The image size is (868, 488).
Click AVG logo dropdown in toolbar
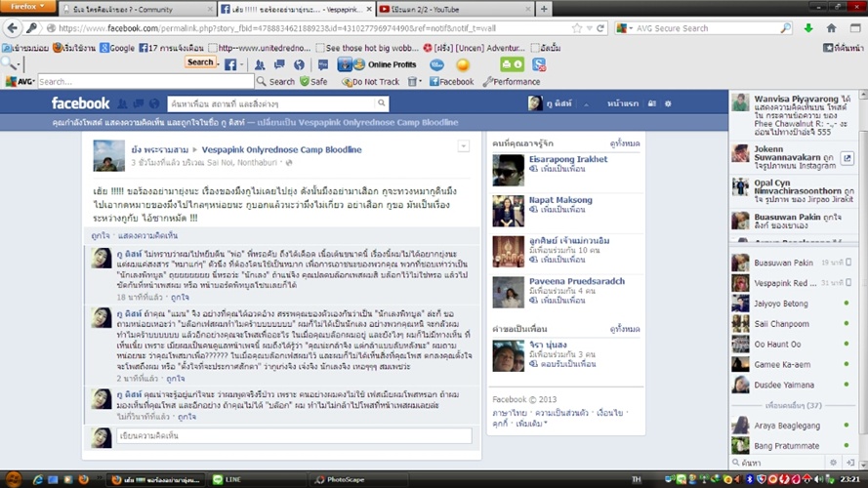point(20,81)
